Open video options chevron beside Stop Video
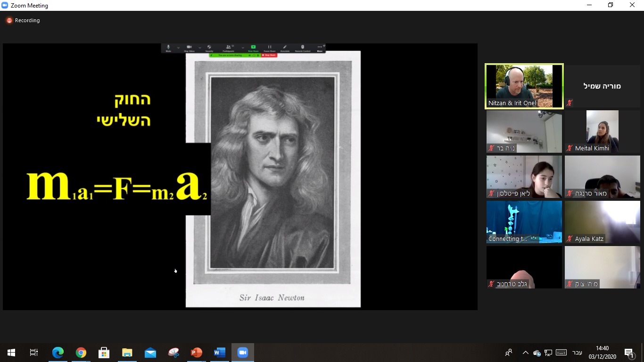 coord(200,48)
